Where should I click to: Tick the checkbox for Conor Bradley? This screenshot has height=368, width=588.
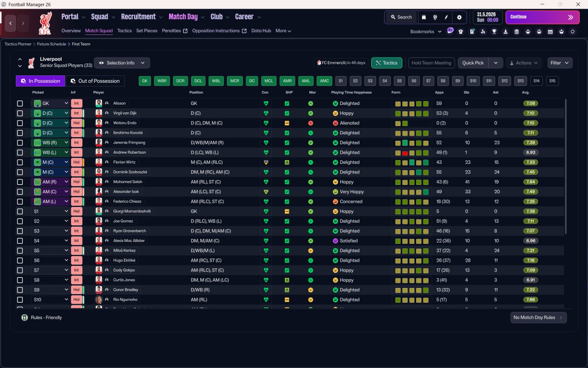(20, 290)
